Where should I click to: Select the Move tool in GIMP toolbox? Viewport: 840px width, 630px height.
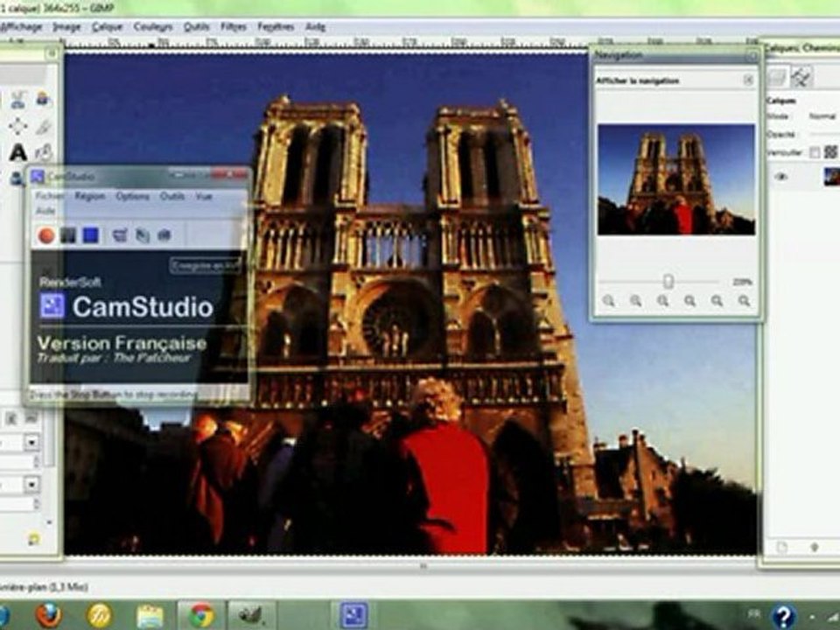(17, 126)
